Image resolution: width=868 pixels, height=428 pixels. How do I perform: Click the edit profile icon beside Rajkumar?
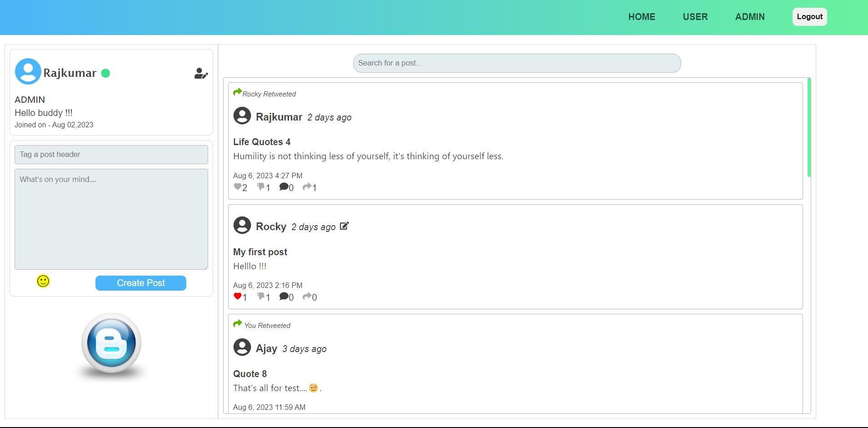click(x=201, y=73)
